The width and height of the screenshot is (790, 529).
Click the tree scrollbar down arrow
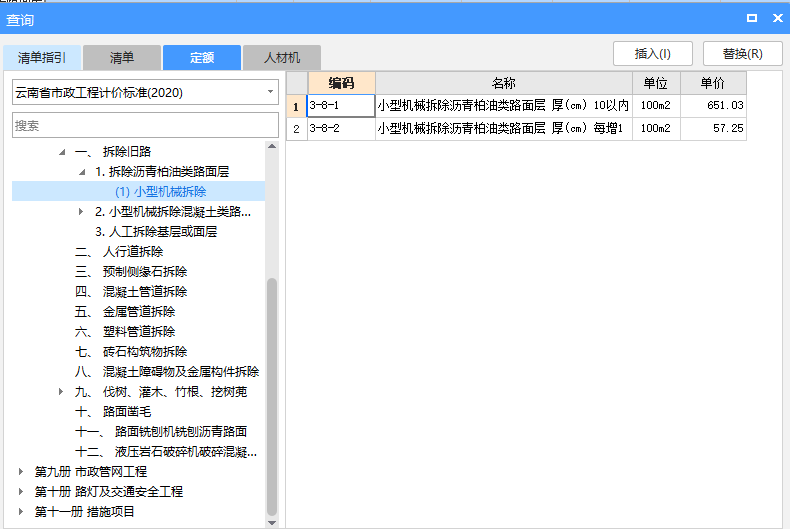click(272, 523)
